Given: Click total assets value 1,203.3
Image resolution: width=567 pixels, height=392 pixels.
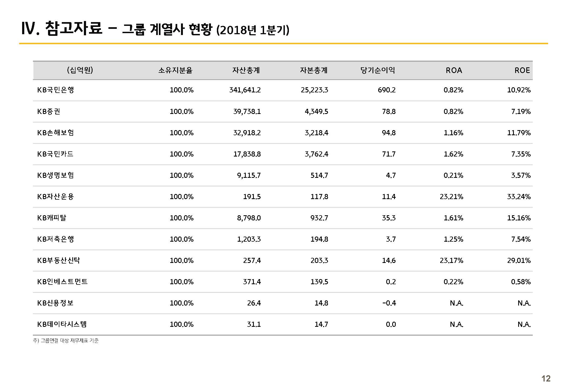Looking at the screenshot, I should [x=249, y=239].
